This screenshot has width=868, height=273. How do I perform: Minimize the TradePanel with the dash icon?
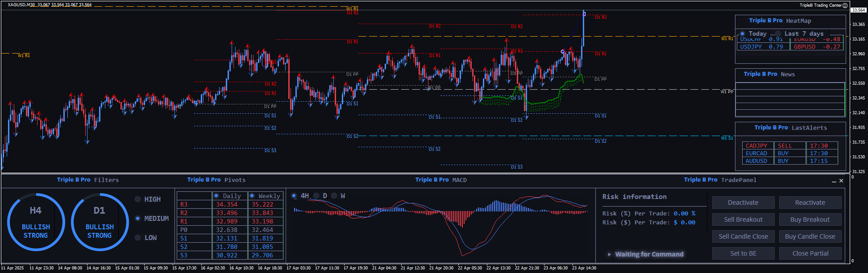(834, 181)
